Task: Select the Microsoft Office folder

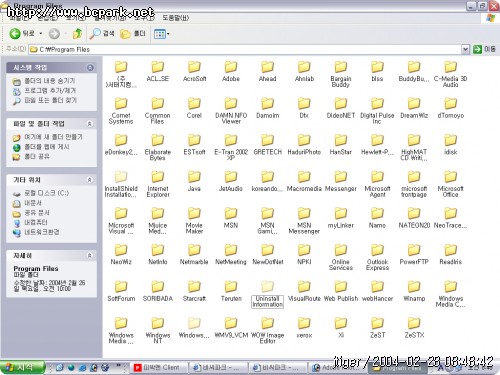Action: click(450, 184)
